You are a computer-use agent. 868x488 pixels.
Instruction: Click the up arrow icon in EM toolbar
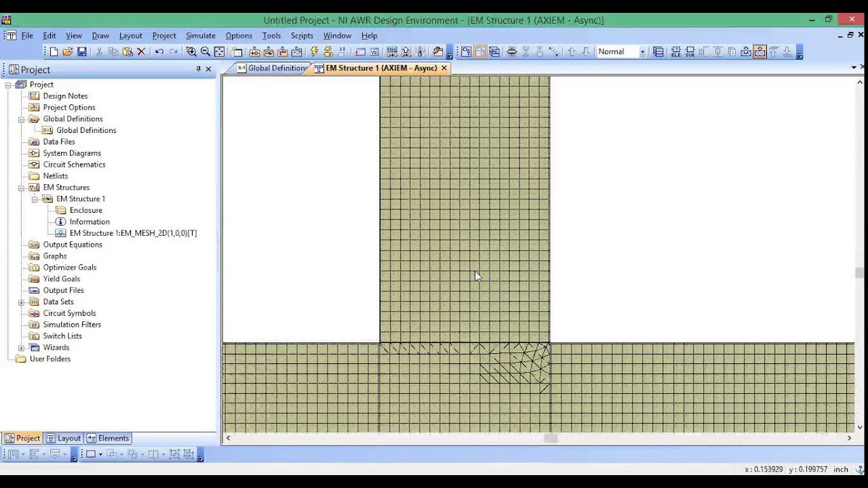click(x=572, y=52)
